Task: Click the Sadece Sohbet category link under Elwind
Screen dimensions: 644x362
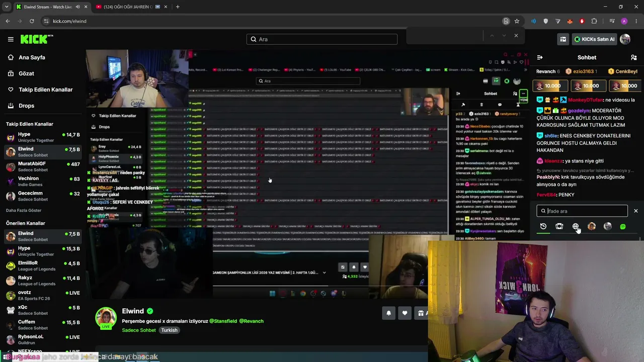Action: point(139,330)
